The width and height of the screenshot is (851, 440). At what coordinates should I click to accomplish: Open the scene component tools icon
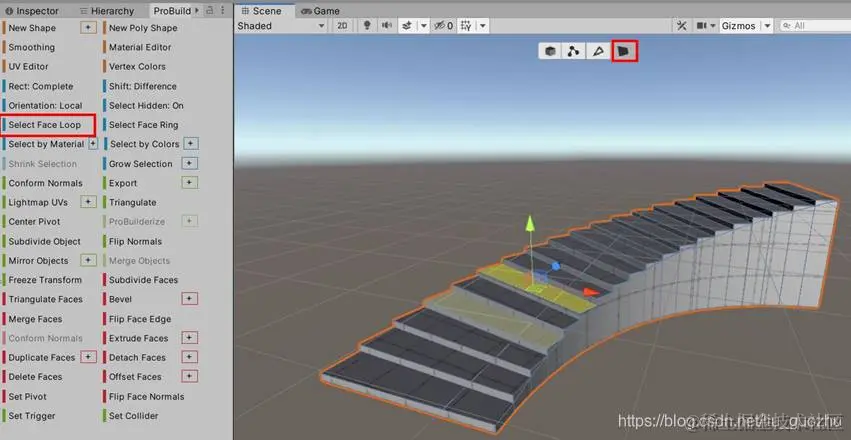682,25
